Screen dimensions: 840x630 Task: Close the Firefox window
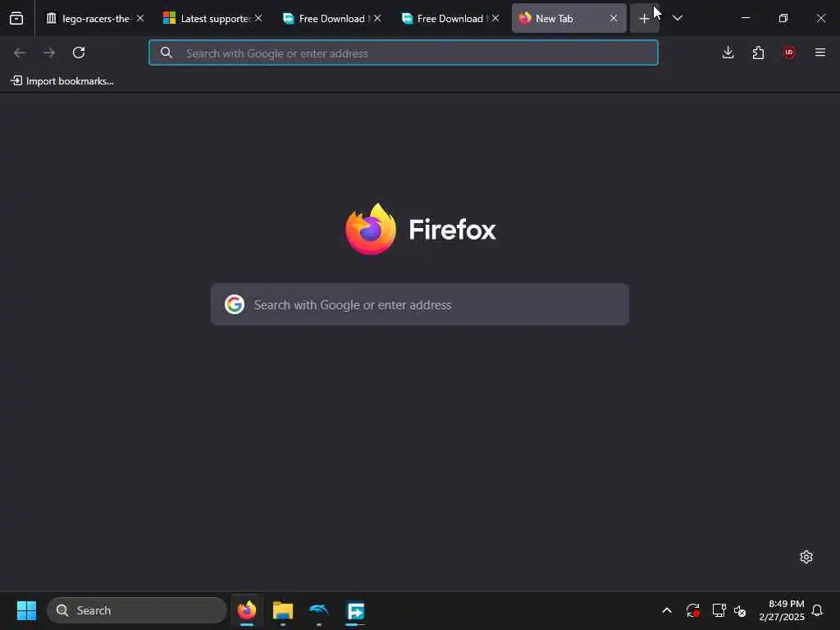pyautogui.click(x=820, y=18)
